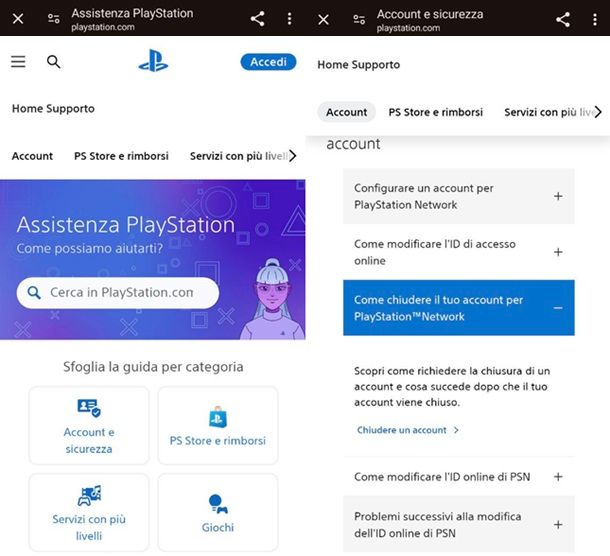Show more category tabs in left window using the arrow
The image size is (610, 556).
point(293,156)
